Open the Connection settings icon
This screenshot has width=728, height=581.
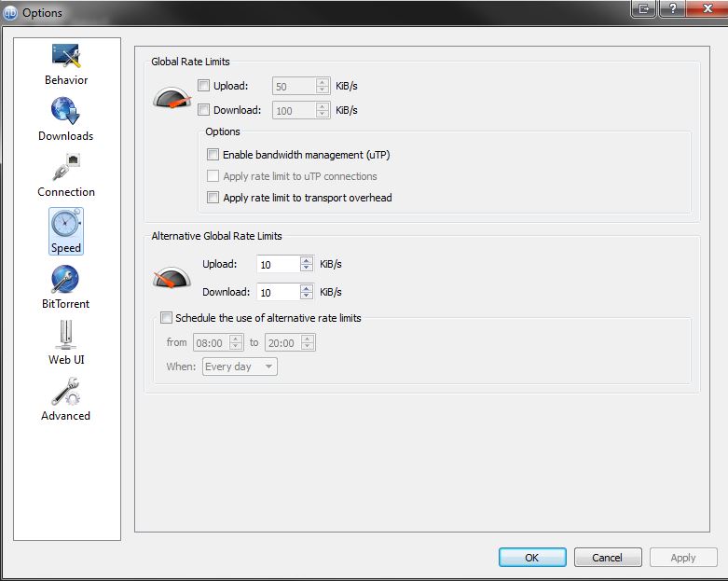point(66,166)
